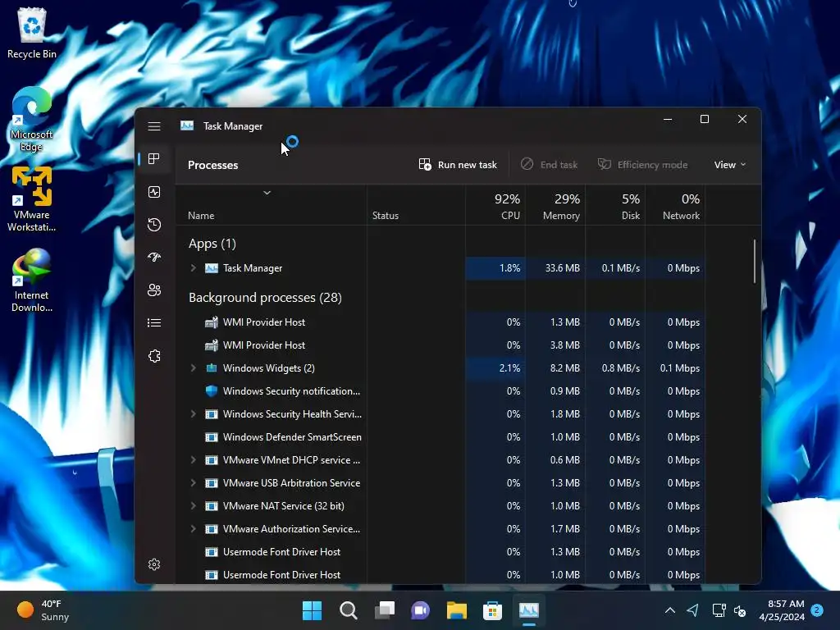Open the Users page in sidebar

coord(154,290)
